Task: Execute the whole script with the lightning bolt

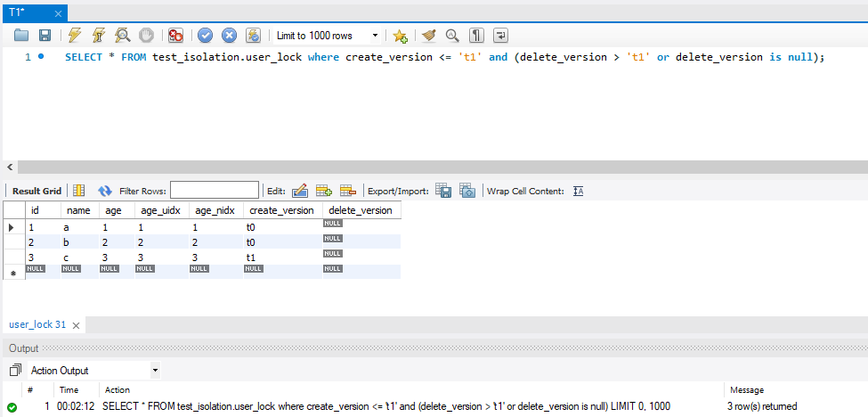Action: (74, 36)
